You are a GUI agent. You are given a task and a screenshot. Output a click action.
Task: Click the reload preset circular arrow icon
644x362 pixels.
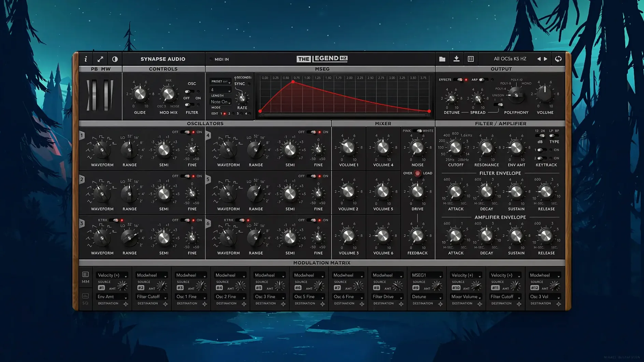pos(558,59)
